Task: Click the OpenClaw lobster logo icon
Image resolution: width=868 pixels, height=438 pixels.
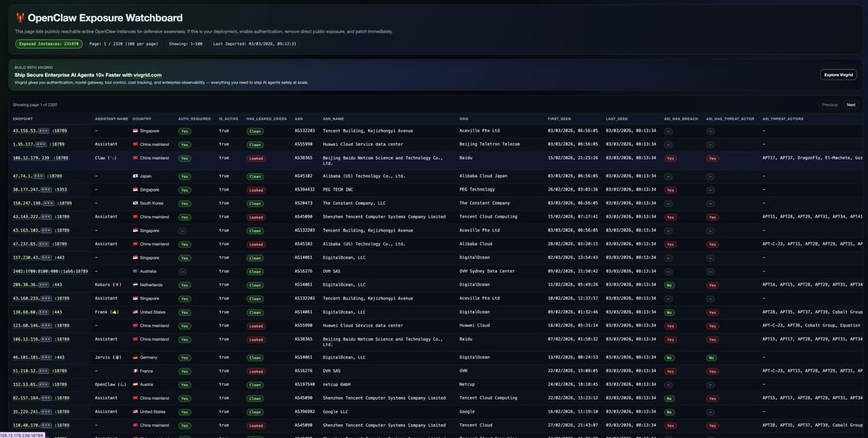Action: pos(20,17)
